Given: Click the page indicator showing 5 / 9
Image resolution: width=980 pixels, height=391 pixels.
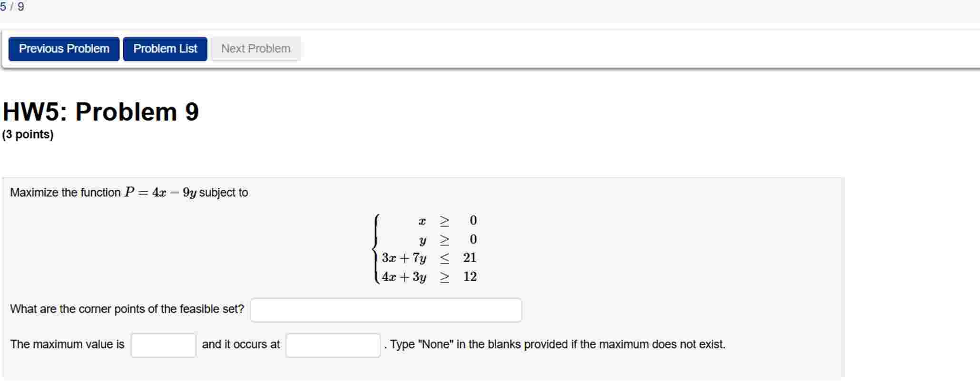Looking at the screenshot, I should pyautogui.click(x=12, y=7).
